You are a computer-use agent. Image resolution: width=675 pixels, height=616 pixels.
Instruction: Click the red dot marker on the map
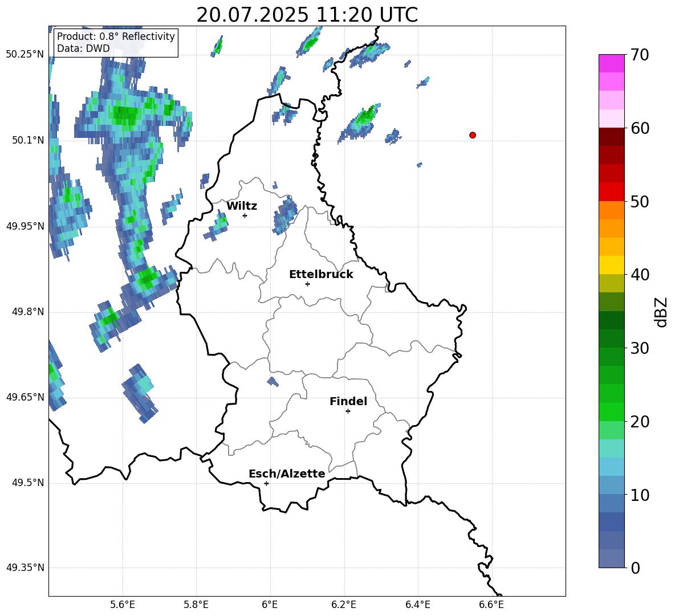(472, 135)
